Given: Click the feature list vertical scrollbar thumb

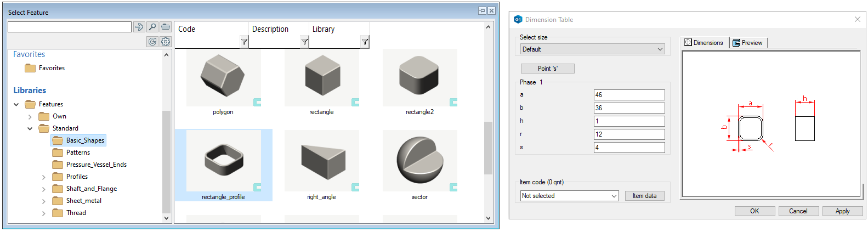Looking at the screenshot, I should click(x=488, y=148).
